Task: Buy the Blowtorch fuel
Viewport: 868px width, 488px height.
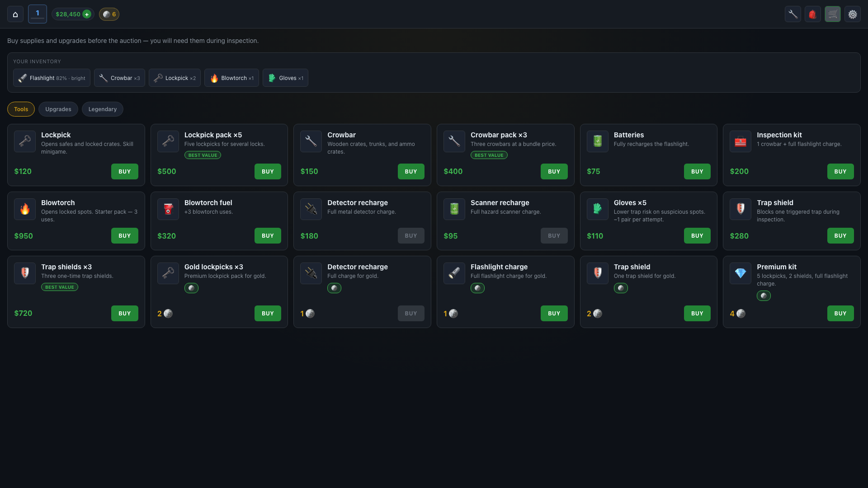Action: [268, 236]
